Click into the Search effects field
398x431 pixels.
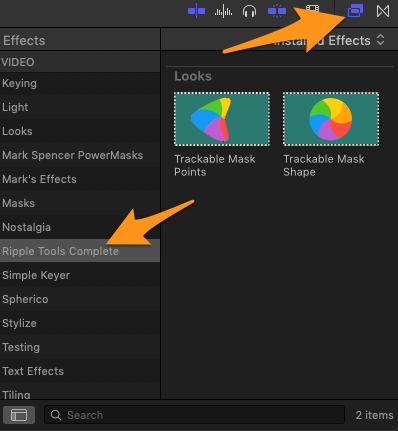(x=194, y=415)
